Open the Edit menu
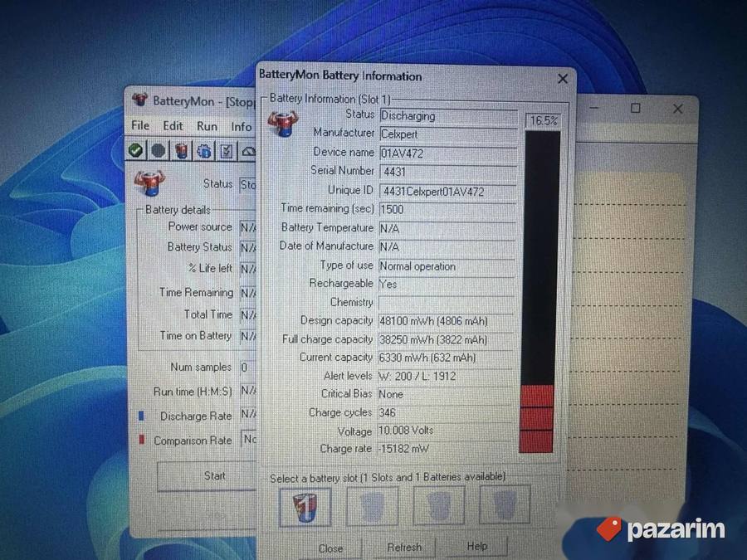This screenshot has height=560, width=747. pyautogui.click(x=173, y=126)
